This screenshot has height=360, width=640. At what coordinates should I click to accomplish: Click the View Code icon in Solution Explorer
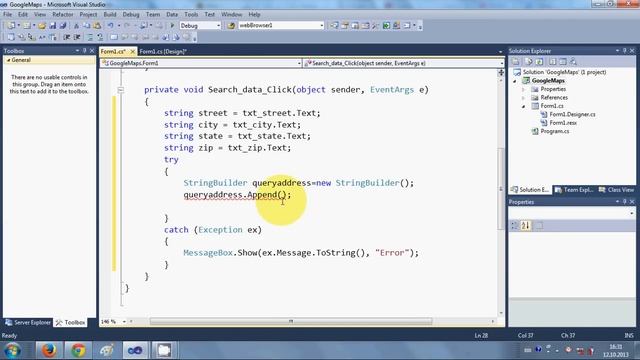click(552, 62)
